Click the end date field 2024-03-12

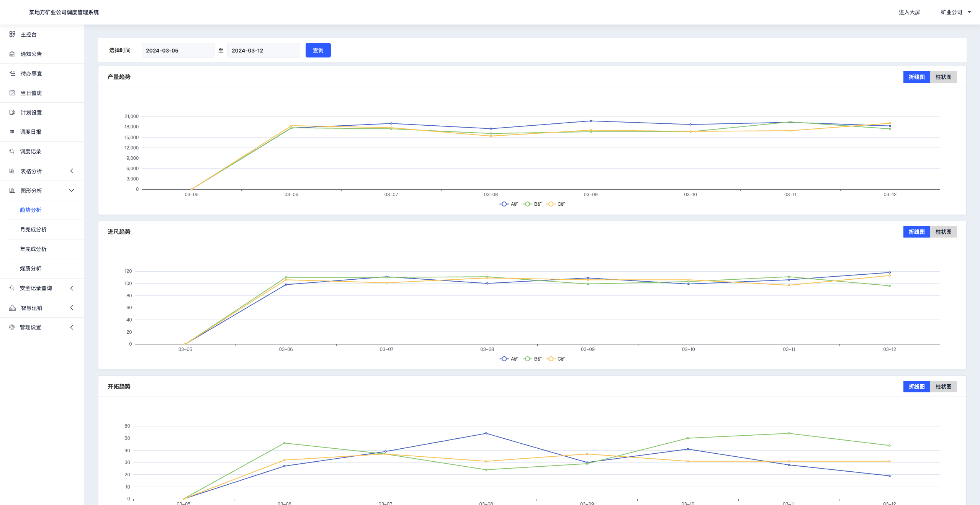(263, 50)
